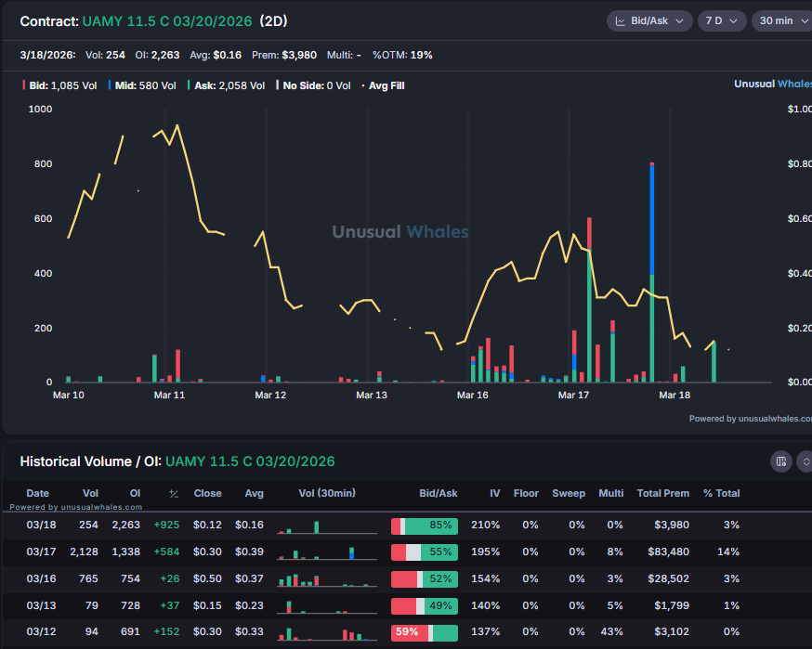Image resolution: width=812 pixels, height=649 pixels.
Task: Select the 03/17 date cell
Action: pos(42,552)
